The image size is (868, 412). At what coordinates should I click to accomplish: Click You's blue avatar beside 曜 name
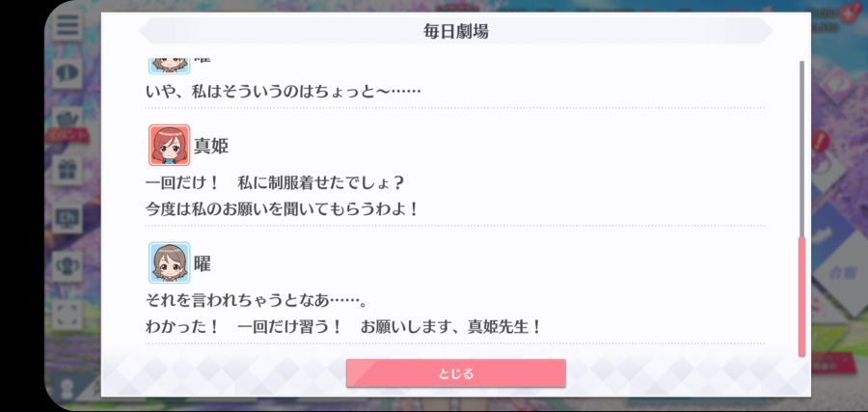pos(169,262)
